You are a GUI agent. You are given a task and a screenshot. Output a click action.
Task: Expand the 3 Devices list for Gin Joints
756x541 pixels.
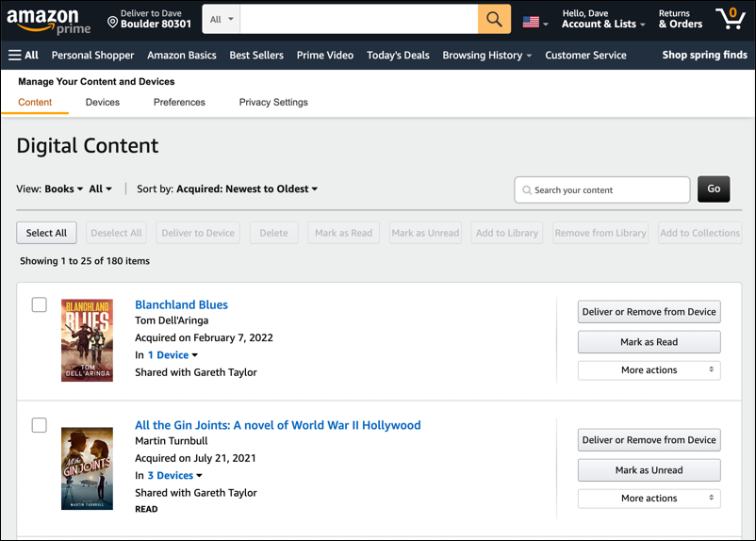[x=174, y=476]
